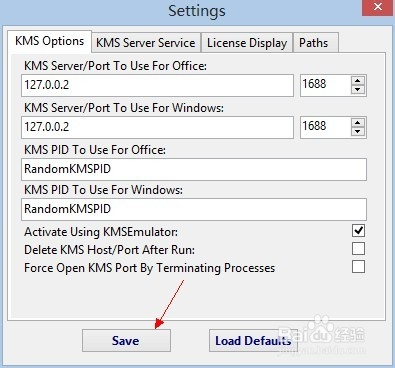Click the 'KMS PID To Use For Windows:' label
The image size is (395, 368).
click(103, 190)
